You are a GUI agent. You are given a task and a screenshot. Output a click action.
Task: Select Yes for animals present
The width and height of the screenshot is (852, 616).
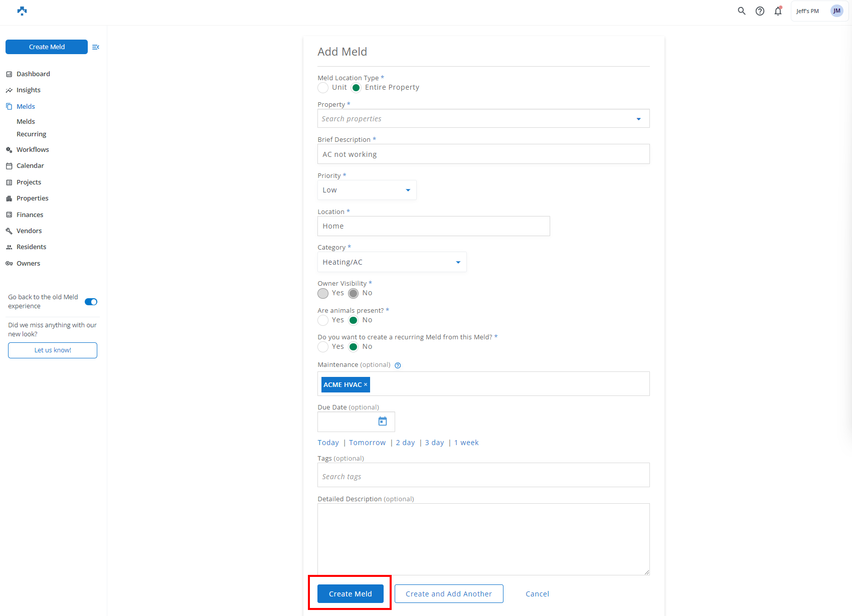pyautogui.click(x=323, y=320)
